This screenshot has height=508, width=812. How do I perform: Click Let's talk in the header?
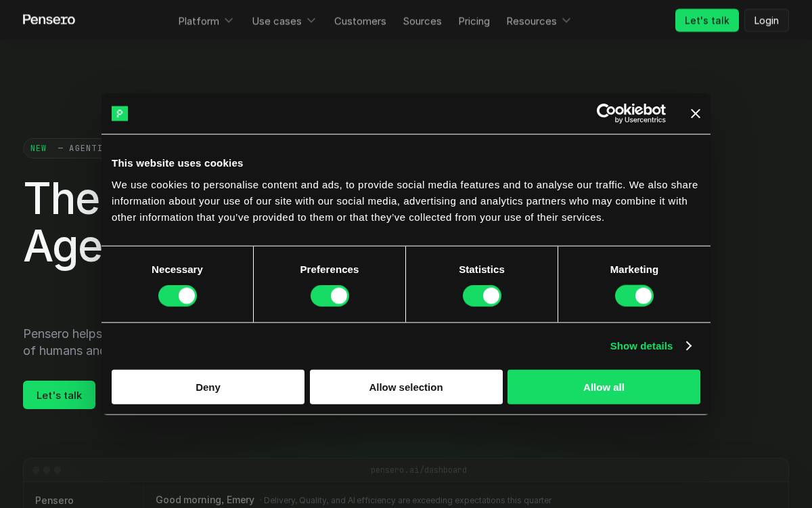[706, 20]
